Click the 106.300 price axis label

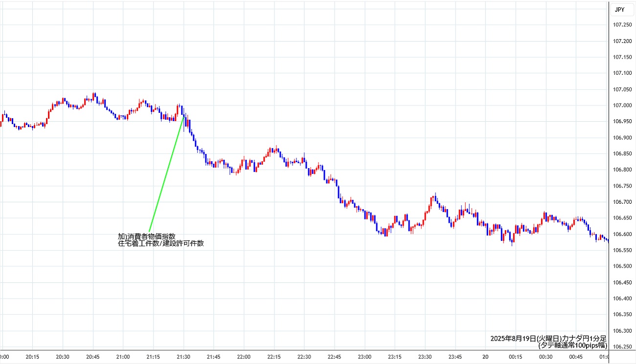pyautogui.click(x=622, y=331)
